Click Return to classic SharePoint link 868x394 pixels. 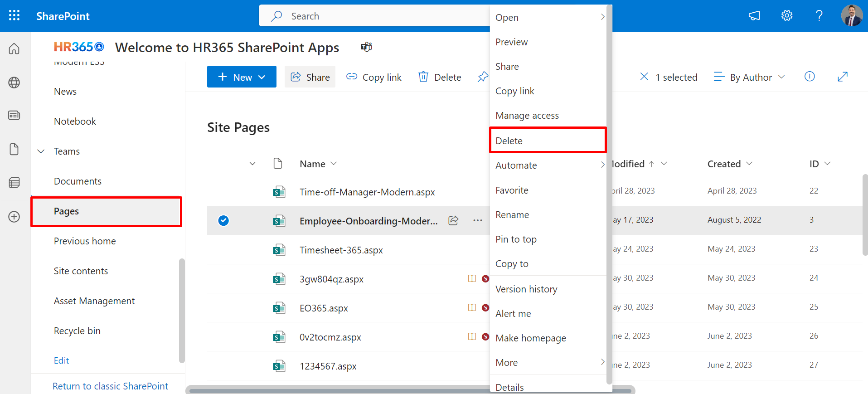point(110,386)
